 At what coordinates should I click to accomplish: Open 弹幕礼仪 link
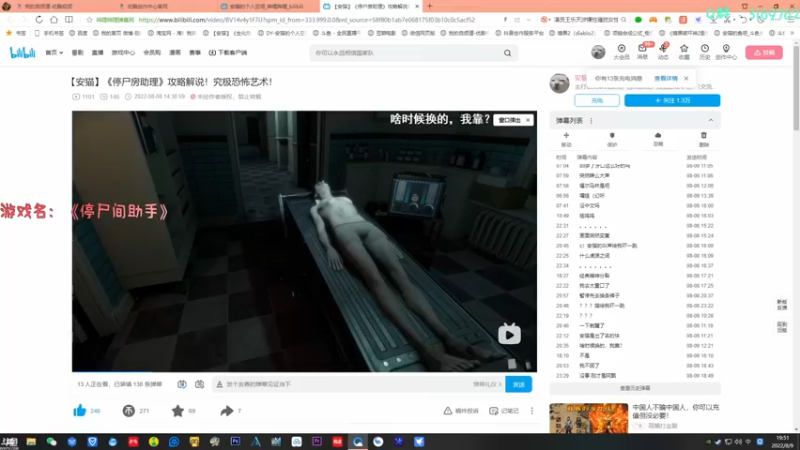[x=487, y=384]
